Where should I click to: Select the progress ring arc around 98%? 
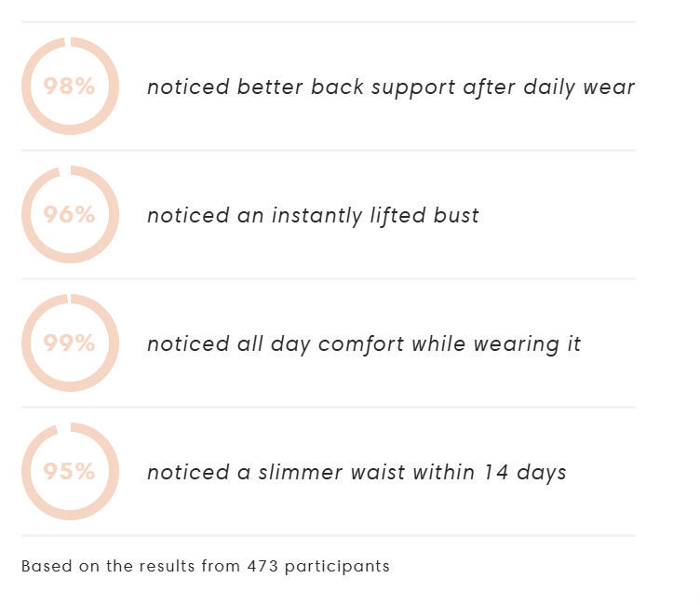click(x=114, y=87)
